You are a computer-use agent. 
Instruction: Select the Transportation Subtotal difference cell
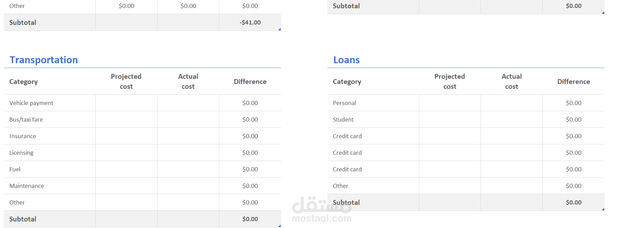[x=250, y=219]
